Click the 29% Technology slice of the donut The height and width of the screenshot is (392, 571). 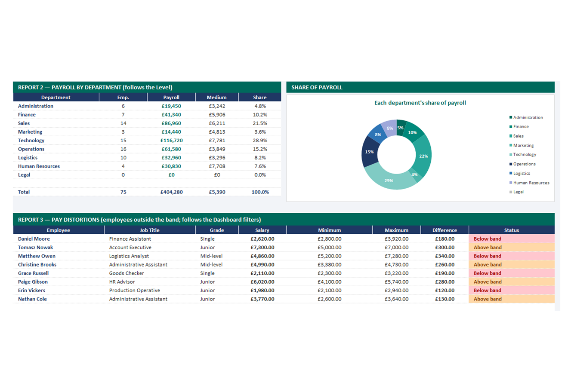[x=389, y=180]
